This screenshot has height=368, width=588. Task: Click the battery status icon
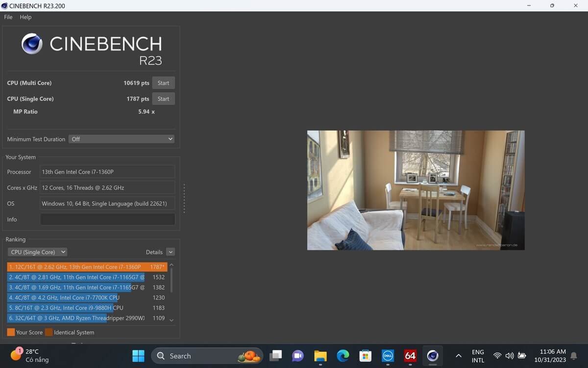[522, 356]
